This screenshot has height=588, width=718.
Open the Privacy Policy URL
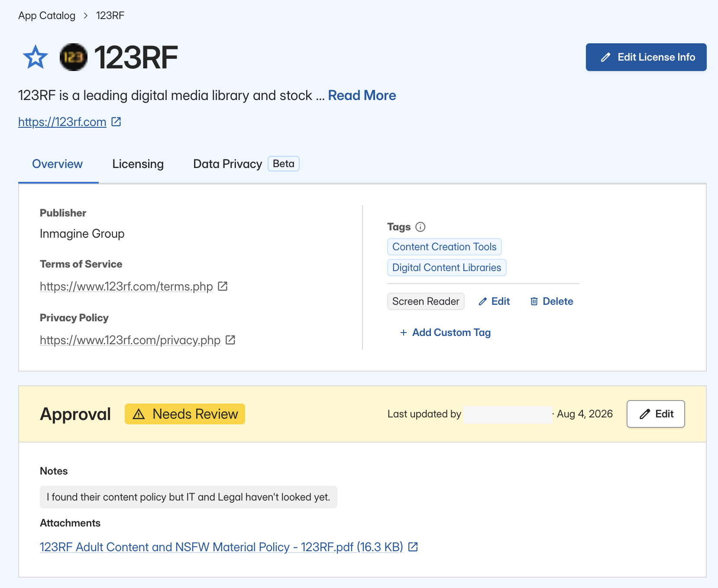[130, 340]
